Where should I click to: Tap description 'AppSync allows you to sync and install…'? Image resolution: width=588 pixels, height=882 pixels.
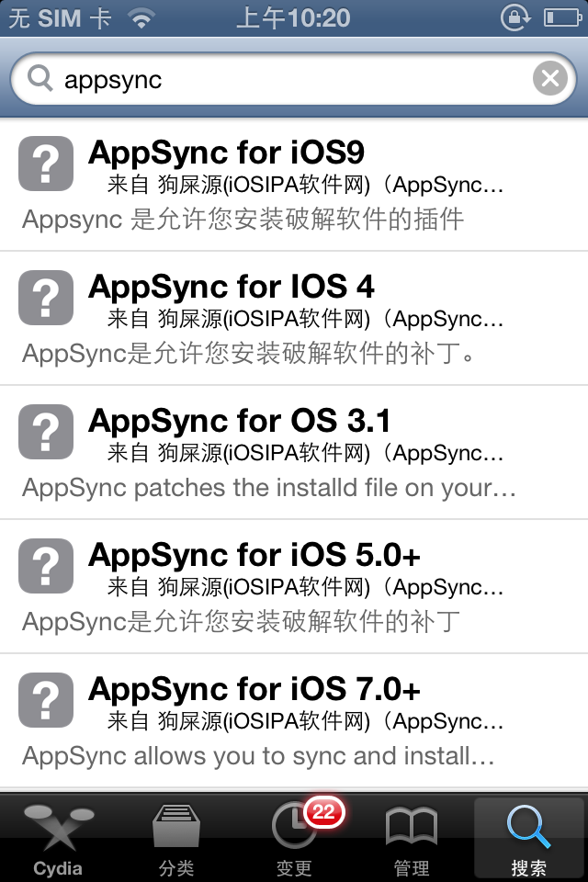[258, 756]
